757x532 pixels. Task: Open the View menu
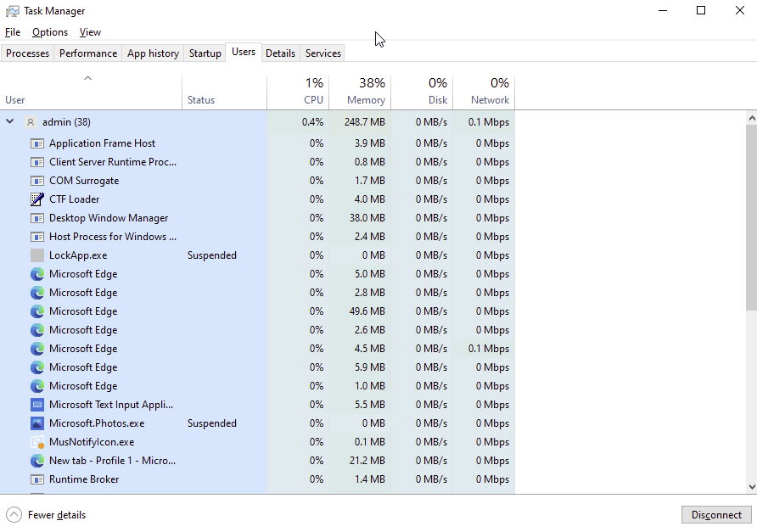90,32
